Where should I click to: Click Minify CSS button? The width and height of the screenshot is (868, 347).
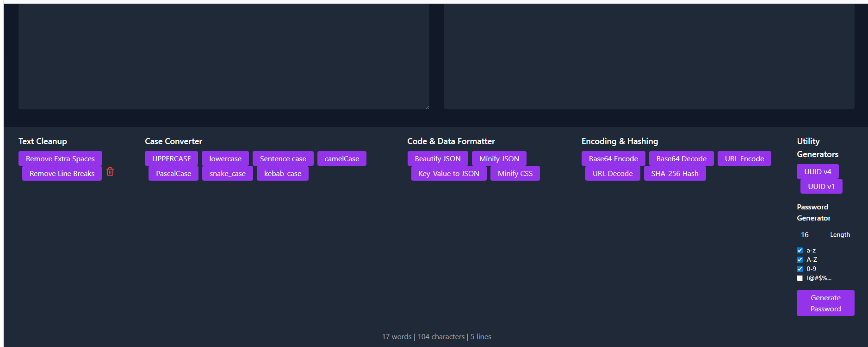(515, 173)
